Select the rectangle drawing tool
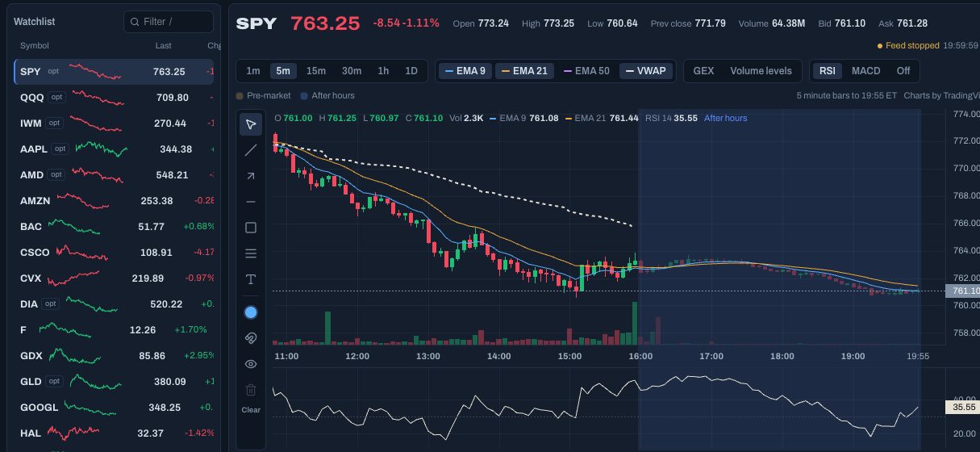980x452 pixels. (x=251, y=228)
